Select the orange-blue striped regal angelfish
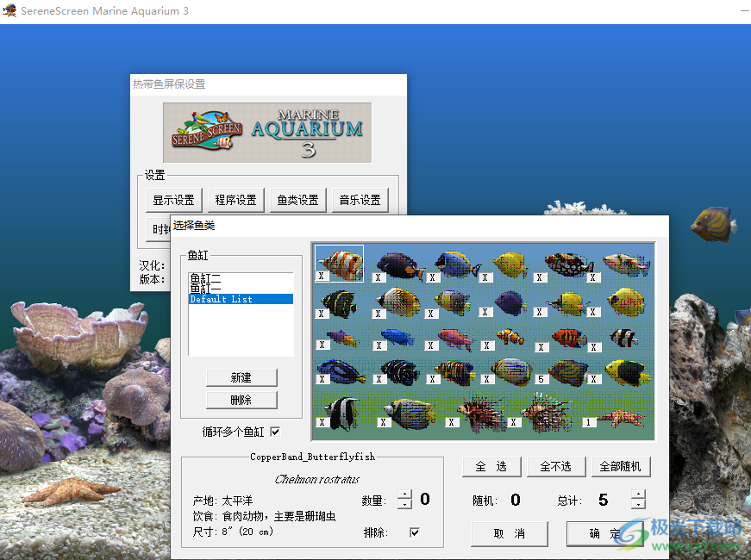Viewport: 751px width, 560px height. [455, 372]
